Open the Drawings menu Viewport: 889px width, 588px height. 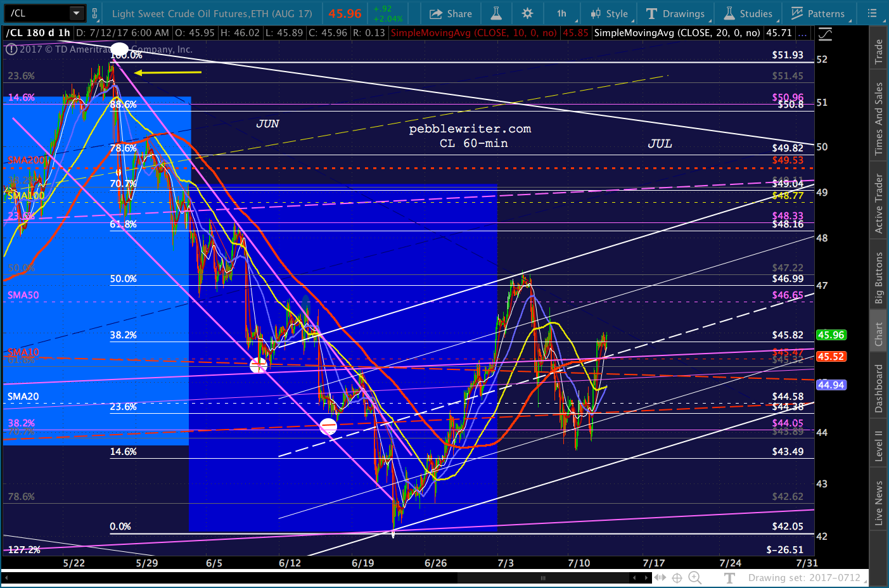point(675,13)
